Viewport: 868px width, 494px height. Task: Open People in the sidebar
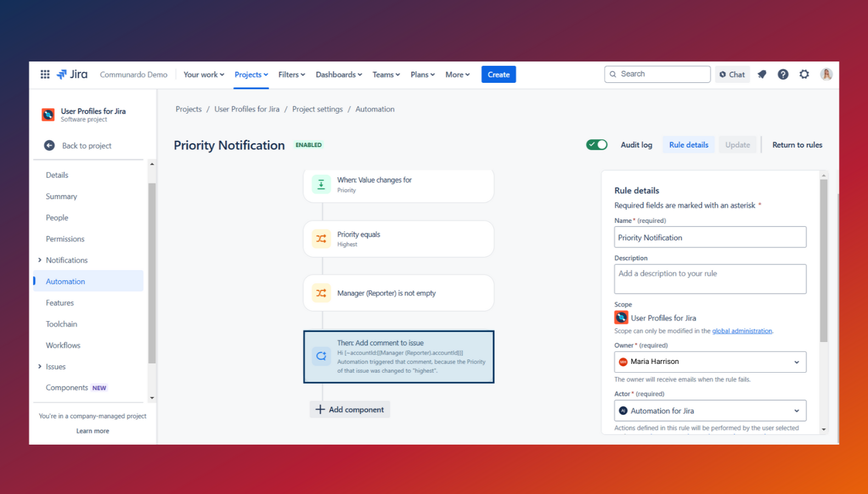pyautogui.click(x=57, y=218)
